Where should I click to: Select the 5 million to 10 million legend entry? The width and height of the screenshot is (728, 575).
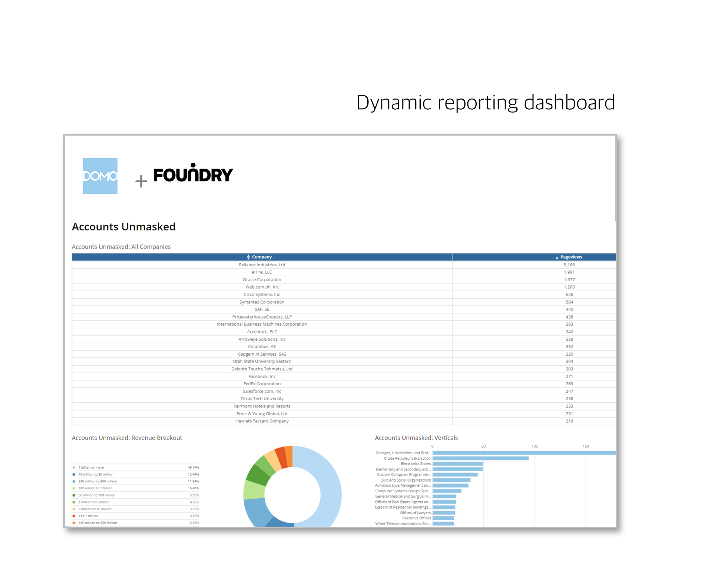(136, 509)
